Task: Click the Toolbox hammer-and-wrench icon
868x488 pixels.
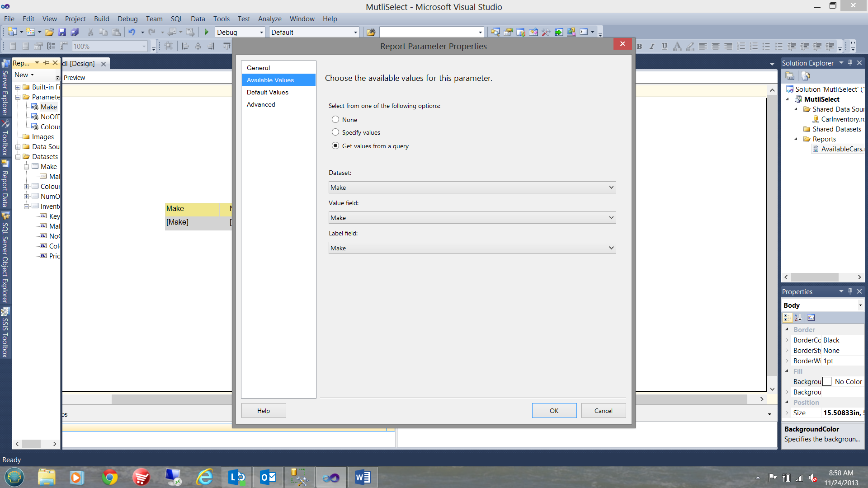Action: pyautogui.click(x=546, y=32)
